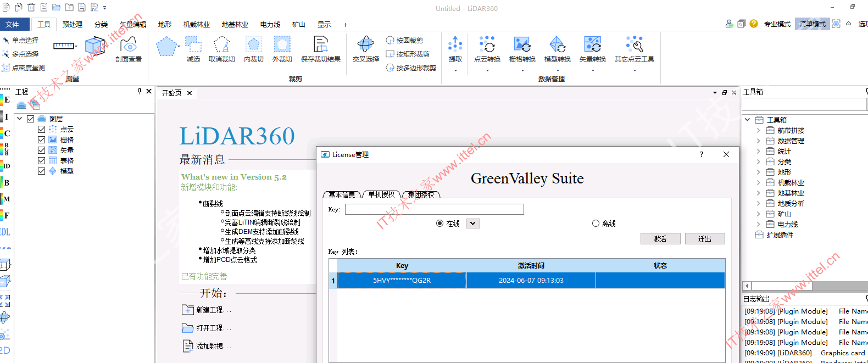Toggle the 矢量 layer checkbox
This screenshot has height=363, width=868.
point(41,150)
